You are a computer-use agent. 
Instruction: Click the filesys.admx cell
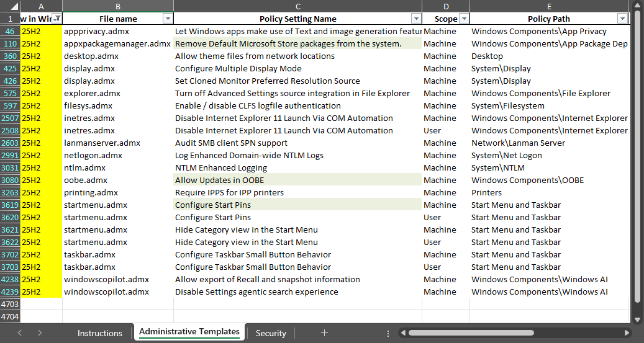click(118, 106)
